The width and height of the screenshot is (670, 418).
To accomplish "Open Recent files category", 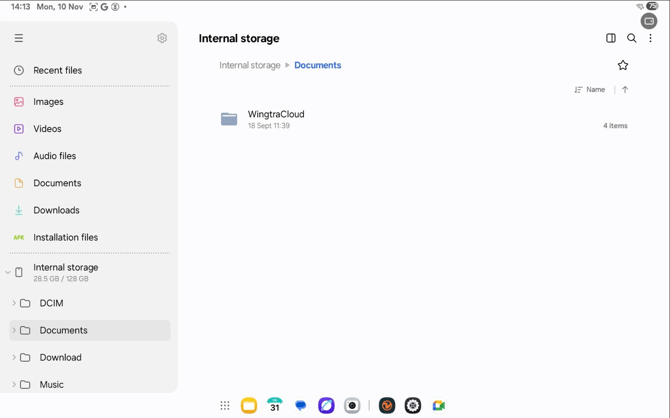I will (90, 70).
